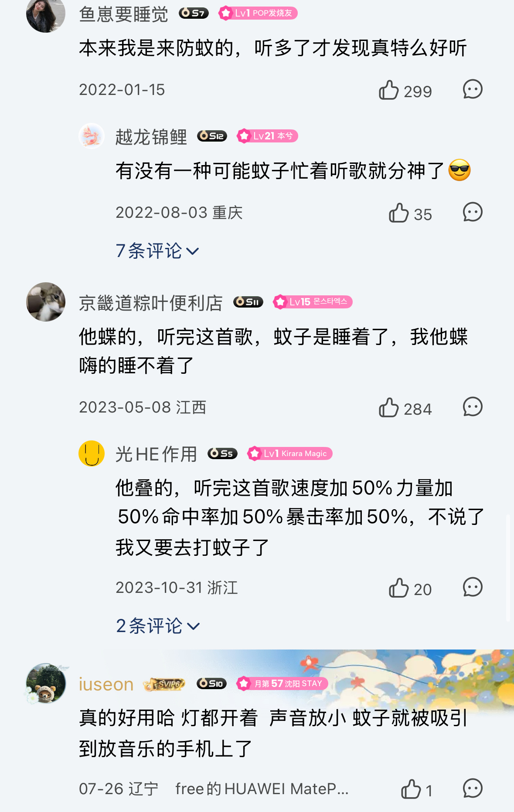
Task: Expand the 7条评论 replies
Action: pos(157,251)
